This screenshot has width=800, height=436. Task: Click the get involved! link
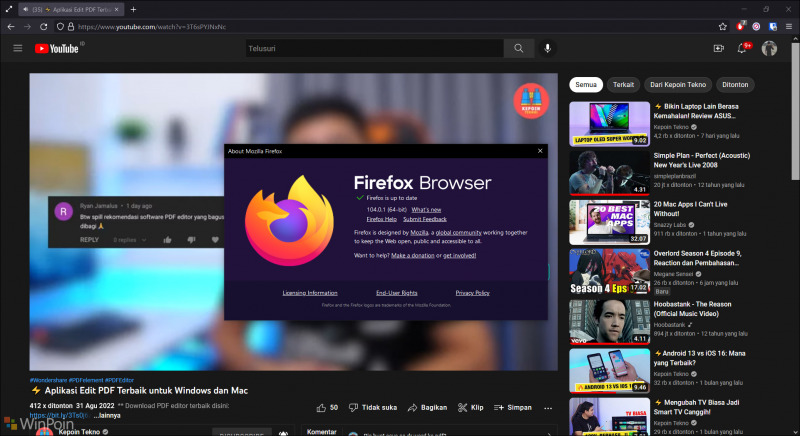tap(459, 255)
